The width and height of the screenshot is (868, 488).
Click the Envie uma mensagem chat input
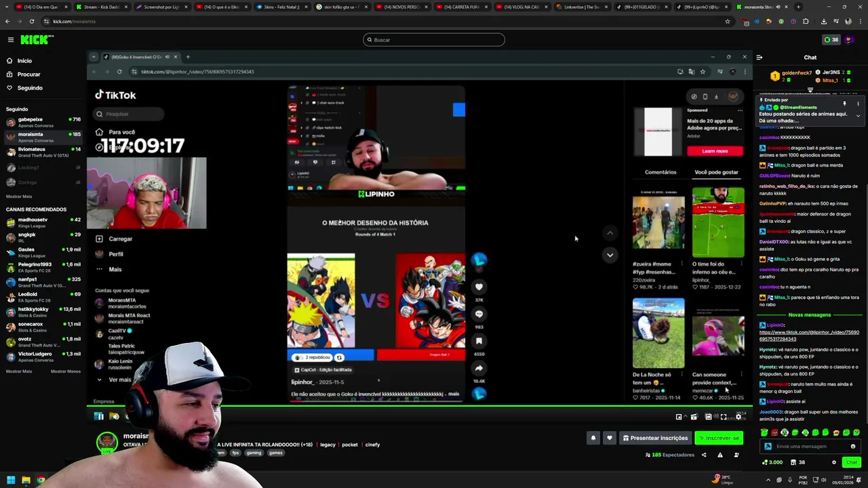810,447
